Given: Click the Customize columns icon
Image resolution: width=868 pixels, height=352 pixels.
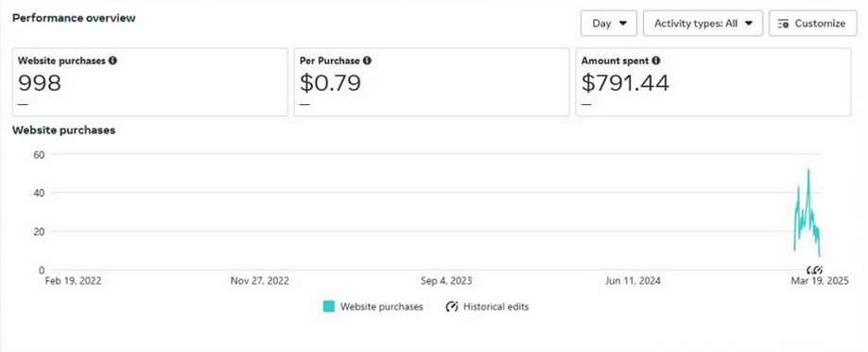Looking at the screenshot, I should click(783, 24).
